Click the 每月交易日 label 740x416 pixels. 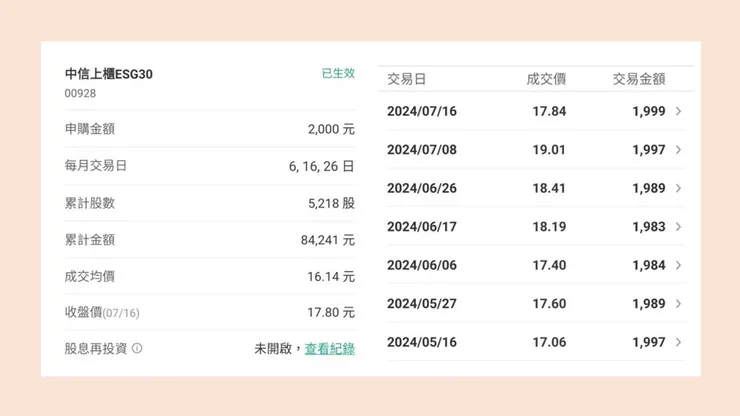point(96,166)
